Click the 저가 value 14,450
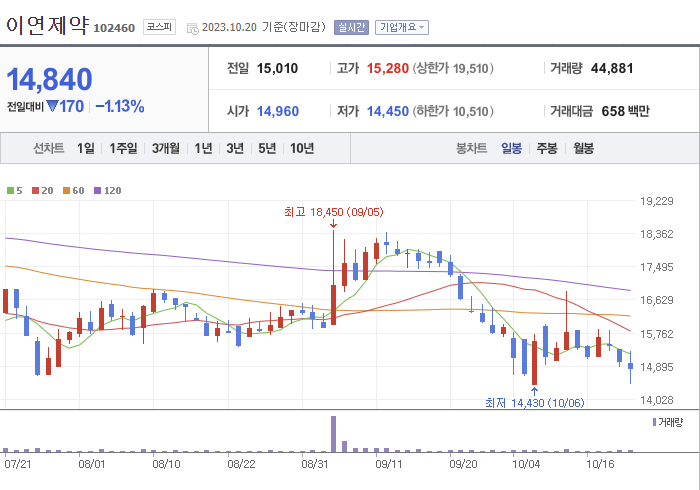This screenshot has width=700, height=490. [388, 111]
